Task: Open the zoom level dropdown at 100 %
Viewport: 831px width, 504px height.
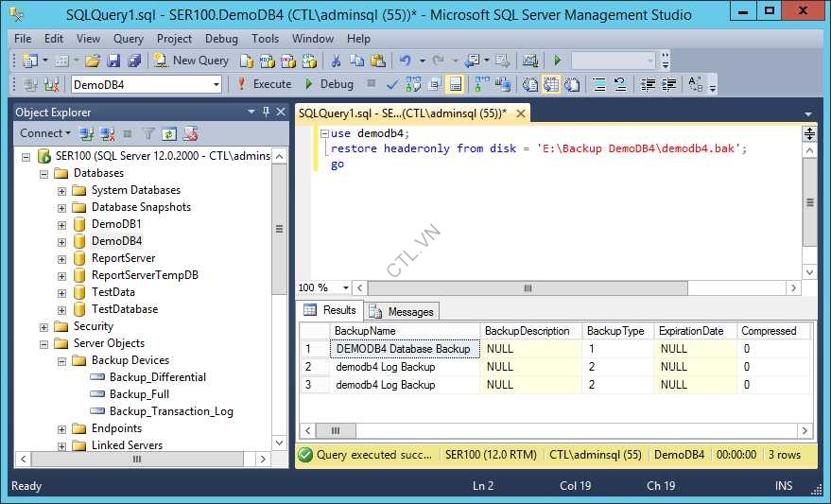Action: point(346,287)
